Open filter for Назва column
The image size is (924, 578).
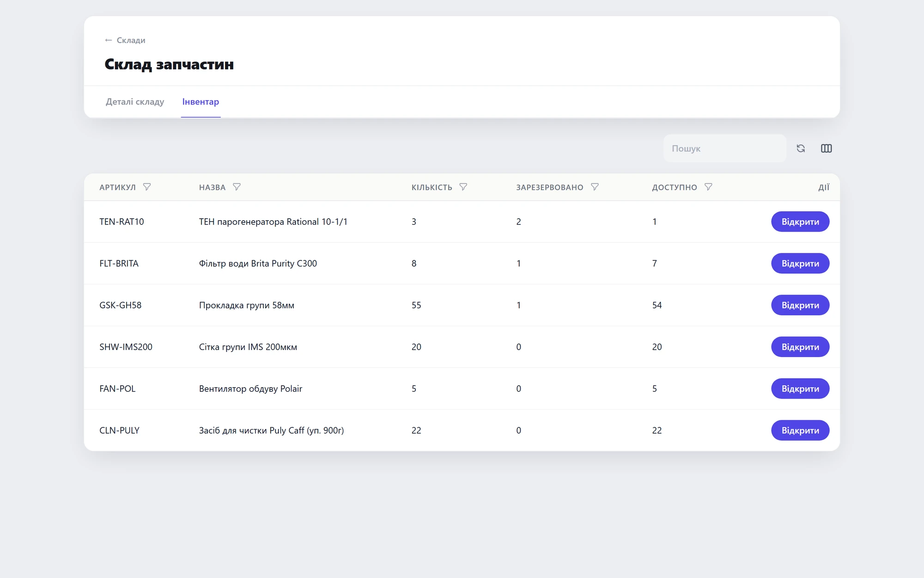coord(237,187)
